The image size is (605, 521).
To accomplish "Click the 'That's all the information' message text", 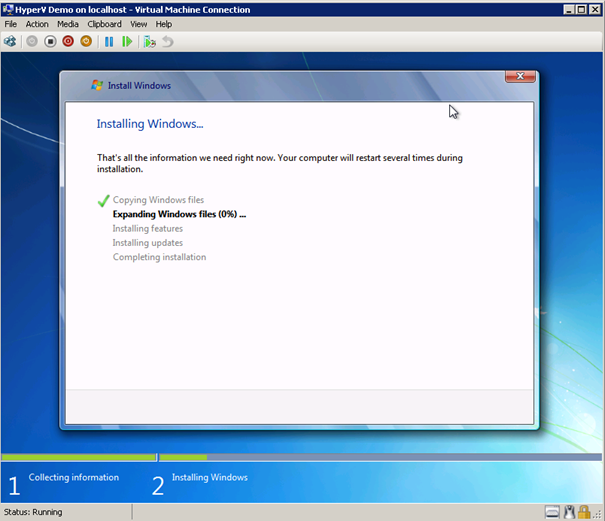I will coord(280,163).
